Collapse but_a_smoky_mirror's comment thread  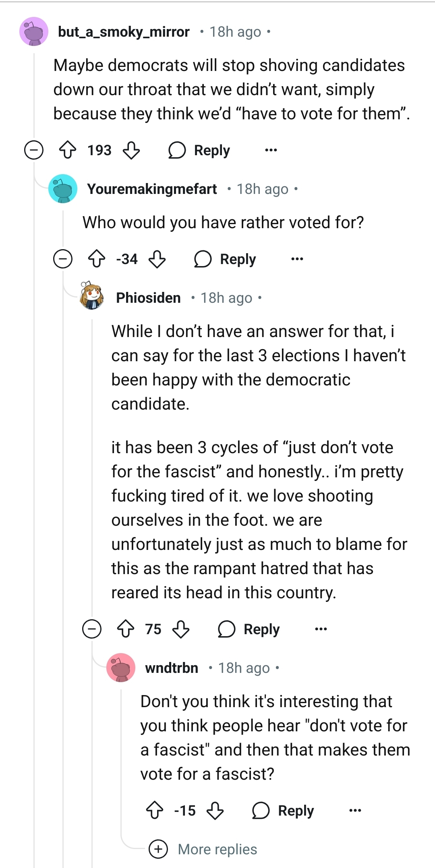pos(34,150)
